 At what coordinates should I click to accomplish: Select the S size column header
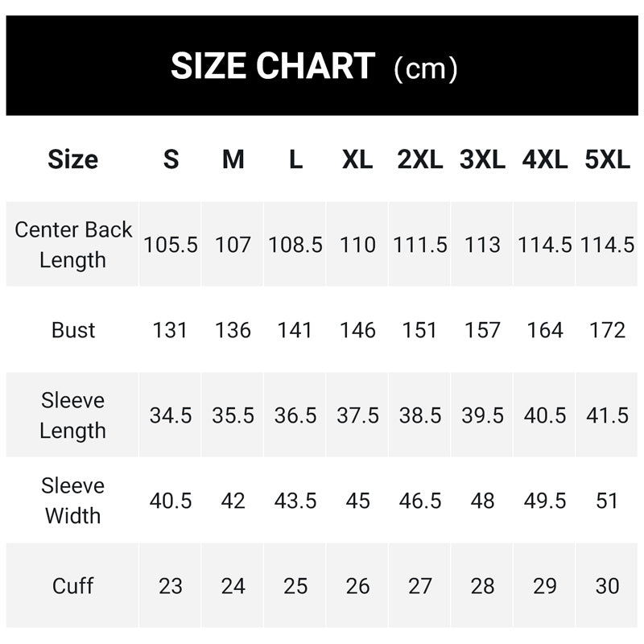point(171,159)
